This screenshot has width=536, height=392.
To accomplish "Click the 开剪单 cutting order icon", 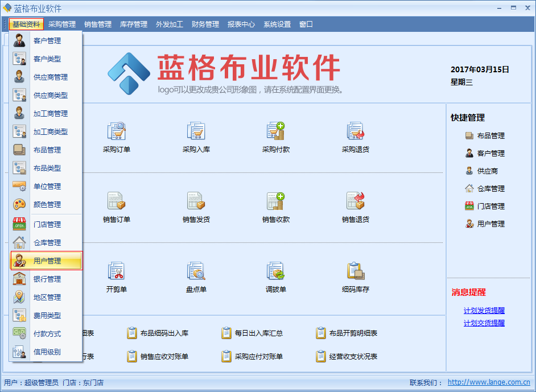I will tap(117, 272).
